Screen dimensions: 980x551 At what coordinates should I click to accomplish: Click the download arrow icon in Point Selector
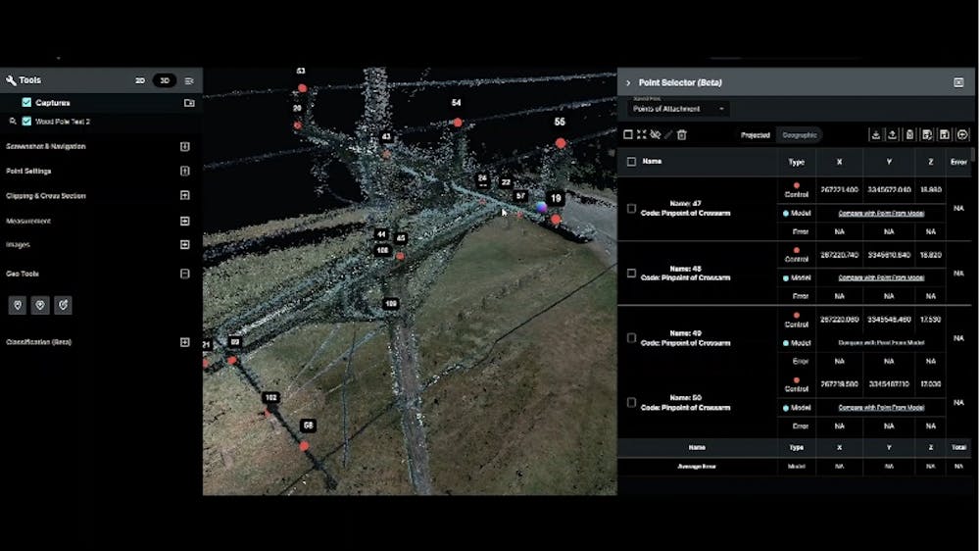[x=875, y=134]
